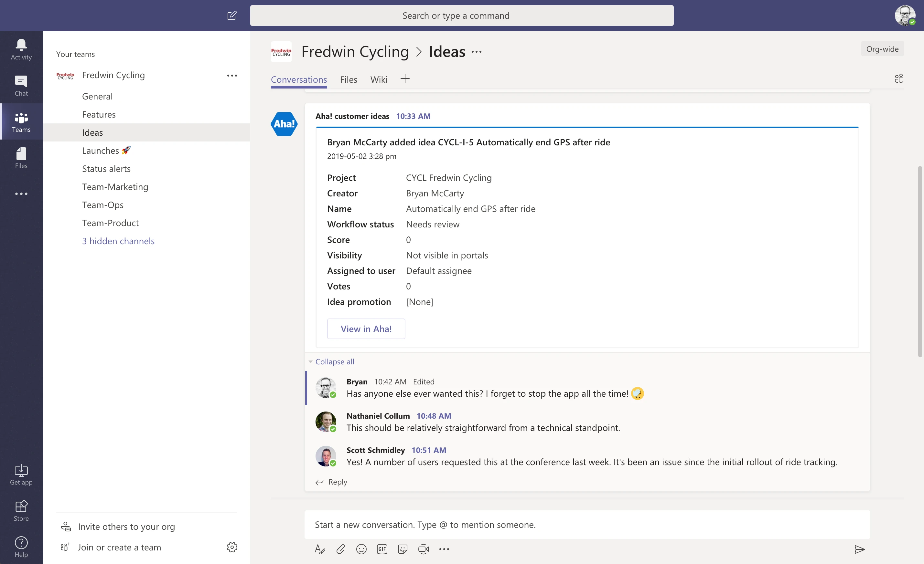This screenshot has height=564, width=924.
Task: Switch to the Wiki tab
Action: click(379, 79)
